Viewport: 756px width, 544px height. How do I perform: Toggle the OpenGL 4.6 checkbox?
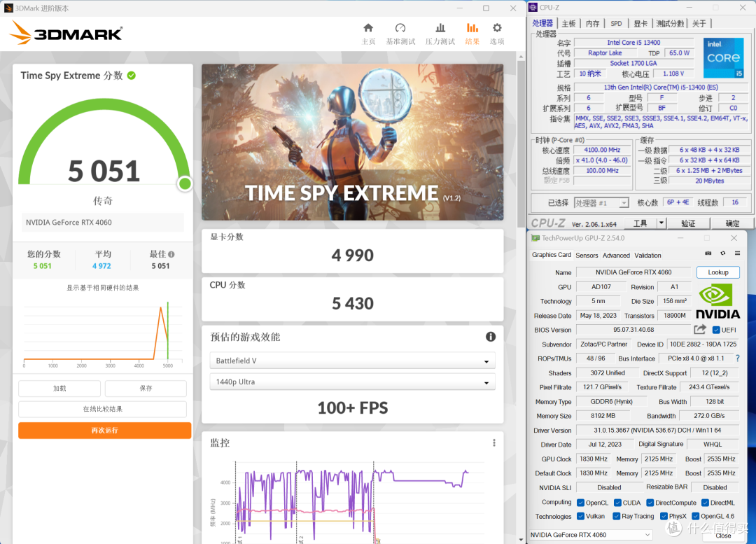coord(695,516)
